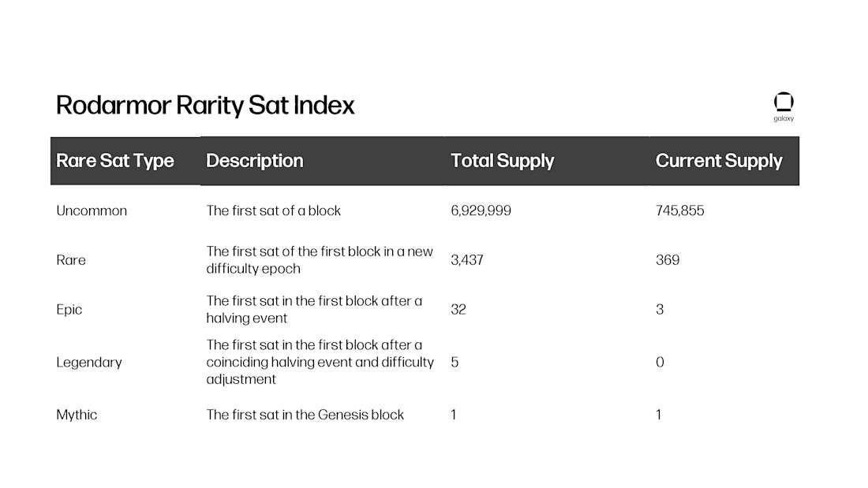Click the Legendary halving event description text
This screenshot has height=488, width=868.
tap(320, 362)
